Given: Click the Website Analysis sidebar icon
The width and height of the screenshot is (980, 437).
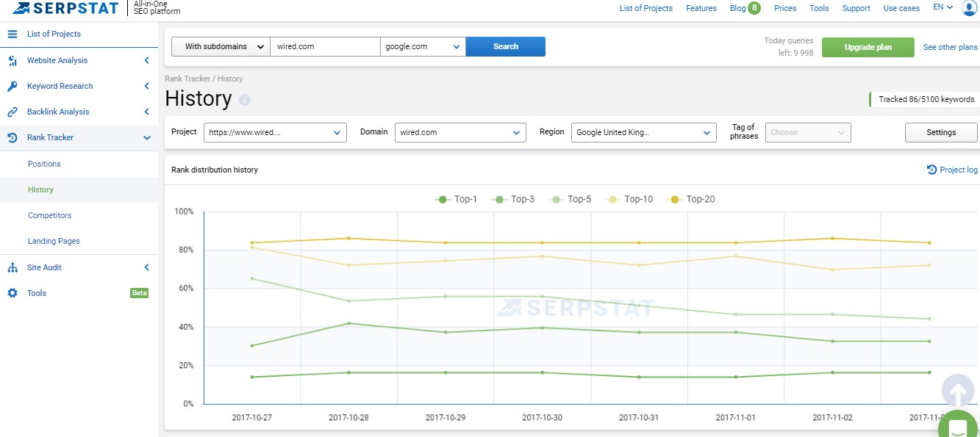Looking at the screenshot, I should 12,60.
